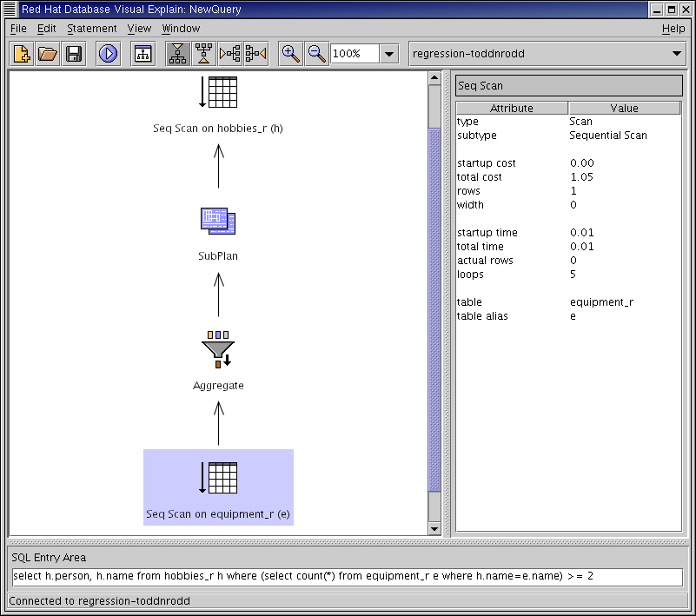
Task: Click the 'loops' attribute row
Action: [x=568, y=275]
